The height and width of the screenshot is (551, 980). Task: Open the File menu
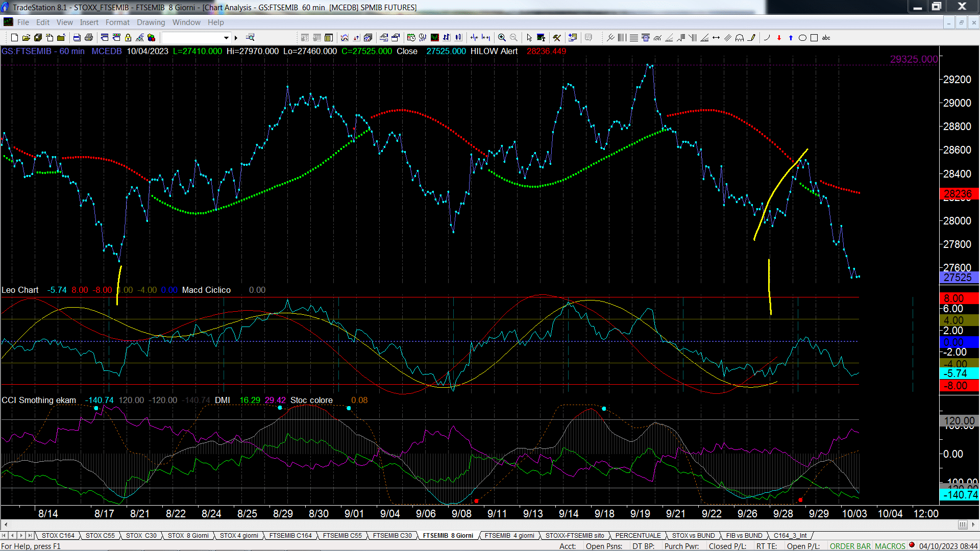pyautogui.click(x=23, y=22)
